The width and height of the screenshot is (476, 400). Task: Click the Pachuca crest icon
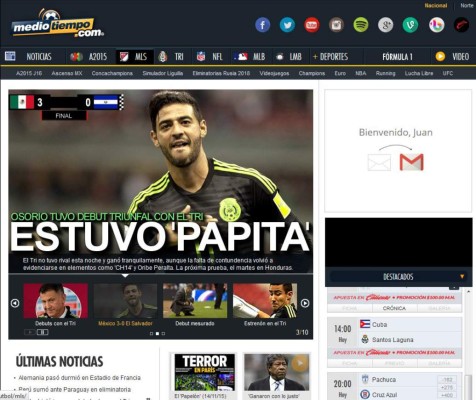[365, 379]
